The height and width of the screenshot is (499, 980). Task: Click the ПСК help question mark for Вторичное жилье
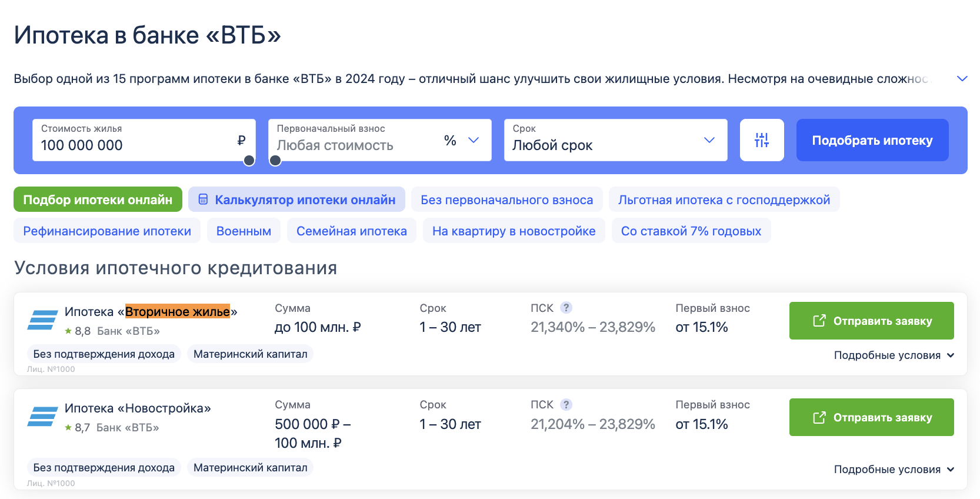(566, 308)
